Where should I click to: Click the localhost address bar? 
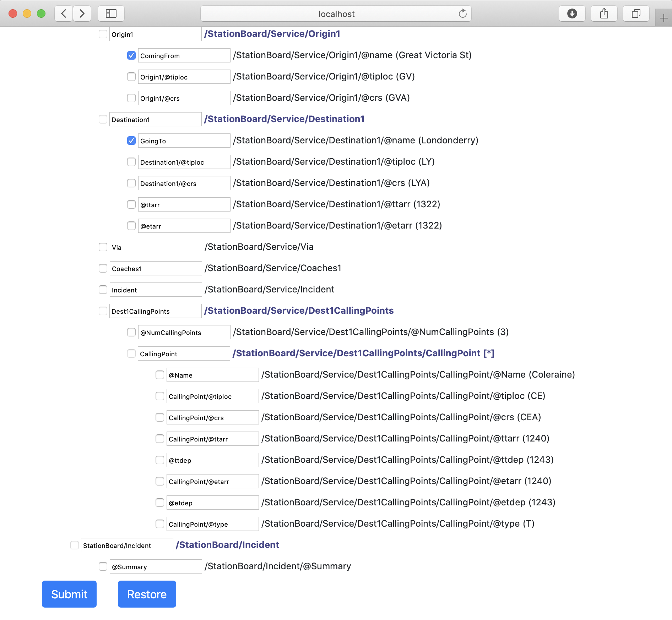(336, 14)
